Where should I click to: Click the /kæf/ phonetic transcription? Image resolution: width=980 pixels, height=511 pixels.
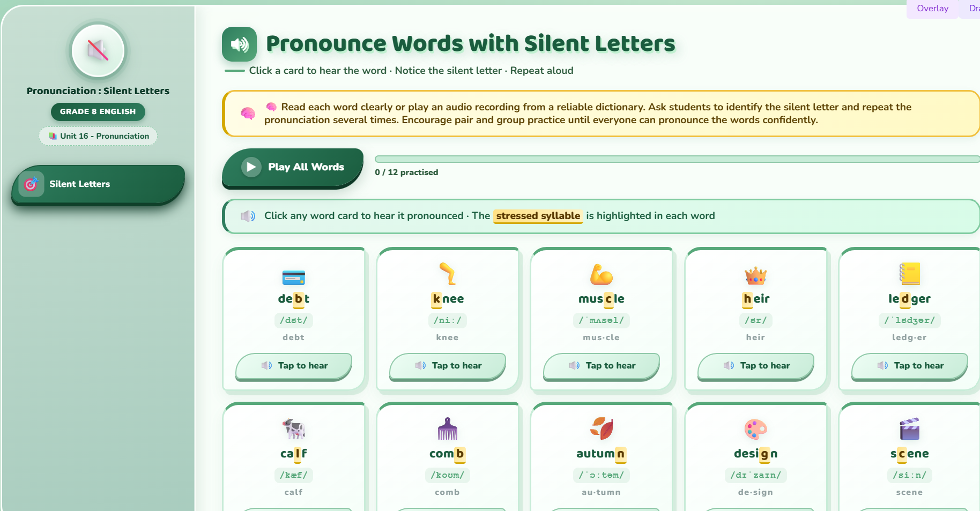pos(293,475)
